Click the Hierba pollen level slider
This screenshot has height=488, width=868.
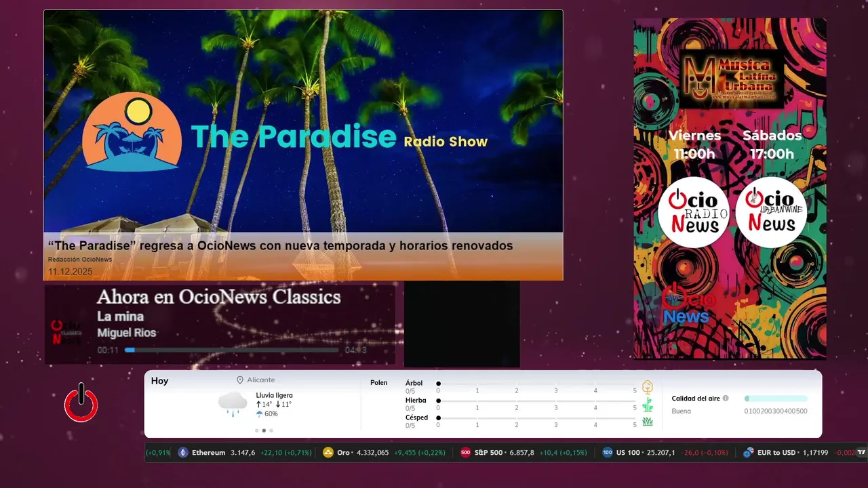point(536,401)
